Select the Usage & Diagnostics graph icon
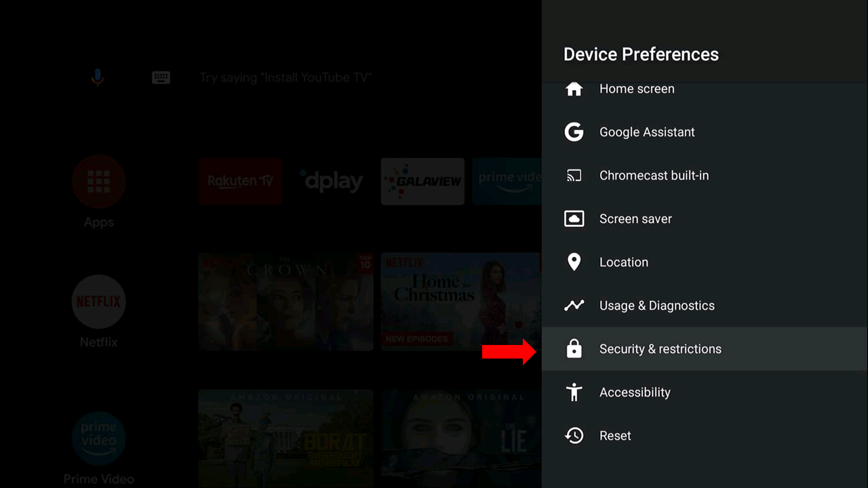The width and height of the screenshot is (868, 488). tap(574, 306)
